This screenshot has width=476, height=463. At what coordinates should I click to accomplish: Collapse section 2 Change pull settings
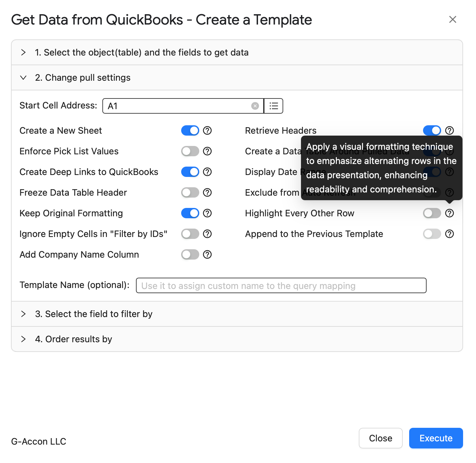click(237, 77)
